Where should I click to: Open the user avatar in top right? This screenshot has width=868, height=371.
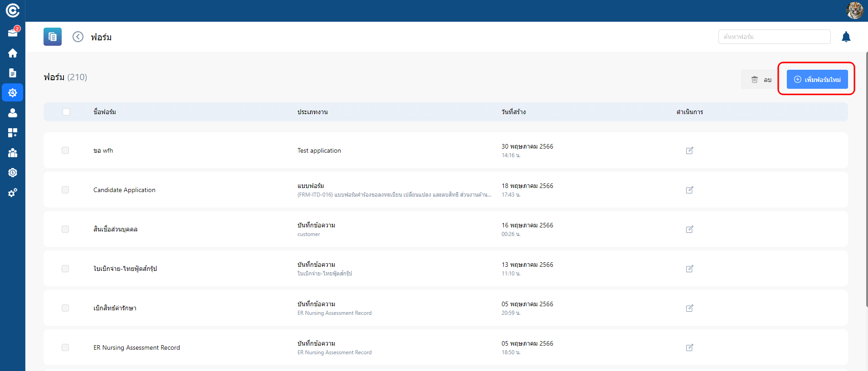coord(854,10)
